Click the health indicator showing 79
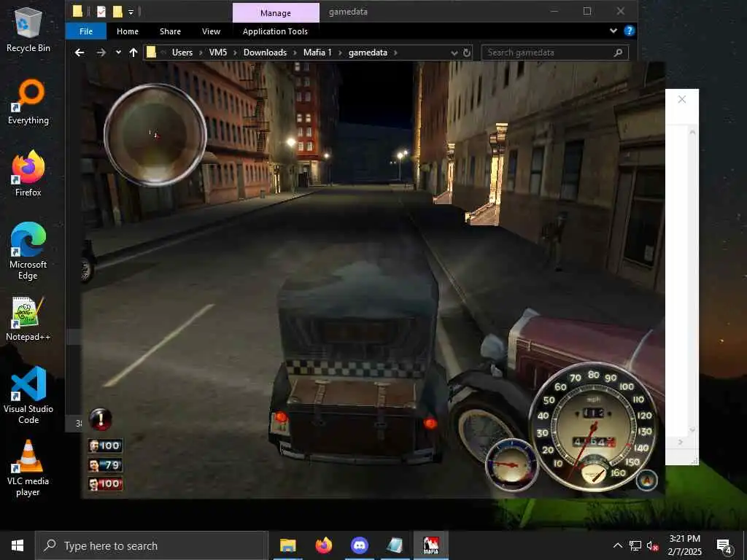 [x=105, y=464]
